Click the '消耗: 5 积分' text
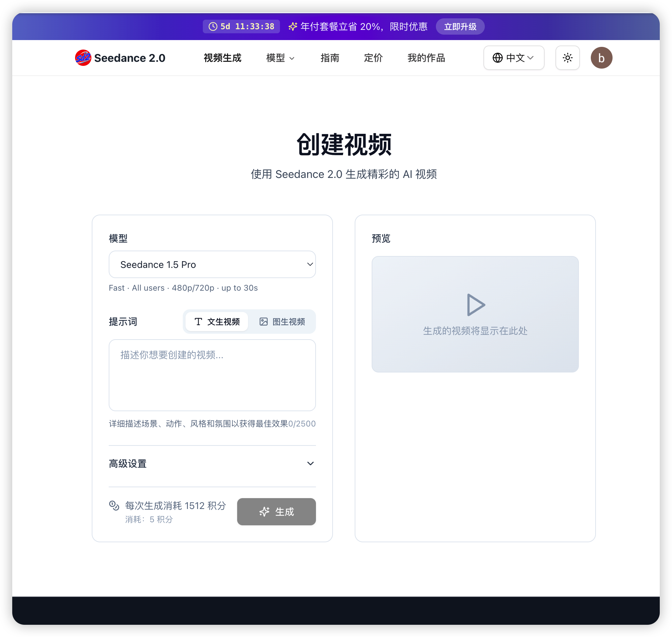This screenshot has height=637, width=672. [149, 520]
